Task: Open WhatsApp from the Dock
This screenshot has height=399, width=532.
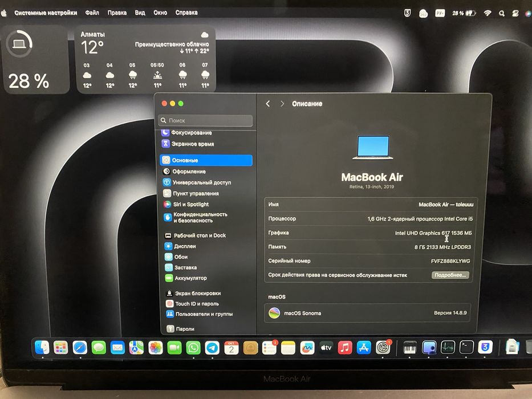Action: click(x=193, y=348)
